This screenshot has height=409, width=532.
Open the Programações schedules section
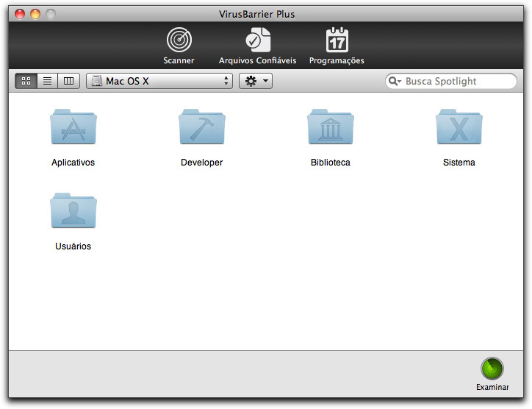337,46
